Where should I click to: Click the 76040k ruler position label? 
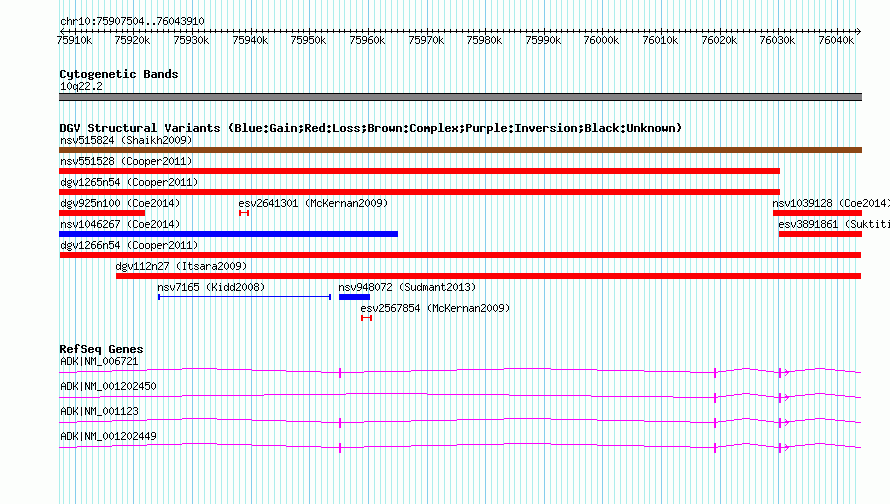836,40
